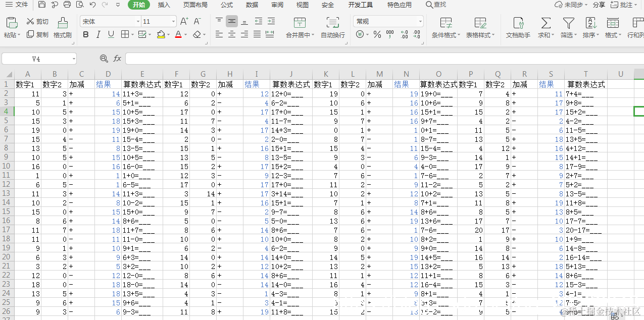Click the Cut (剪切) button

[38, 22]
